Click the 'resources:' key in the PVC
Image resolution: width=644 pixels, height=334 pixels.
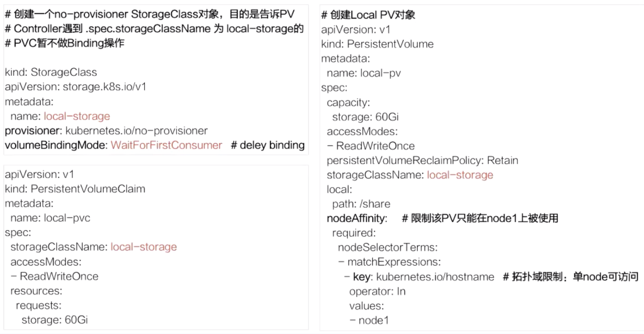point(36,291)
